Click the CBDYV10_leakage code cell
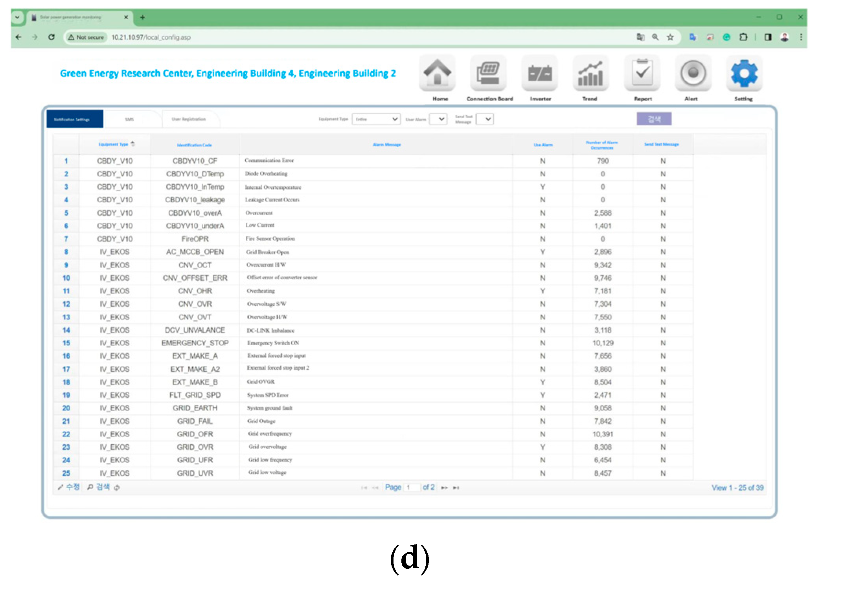Screen dimensions: 868x590 tap(195, 200)
